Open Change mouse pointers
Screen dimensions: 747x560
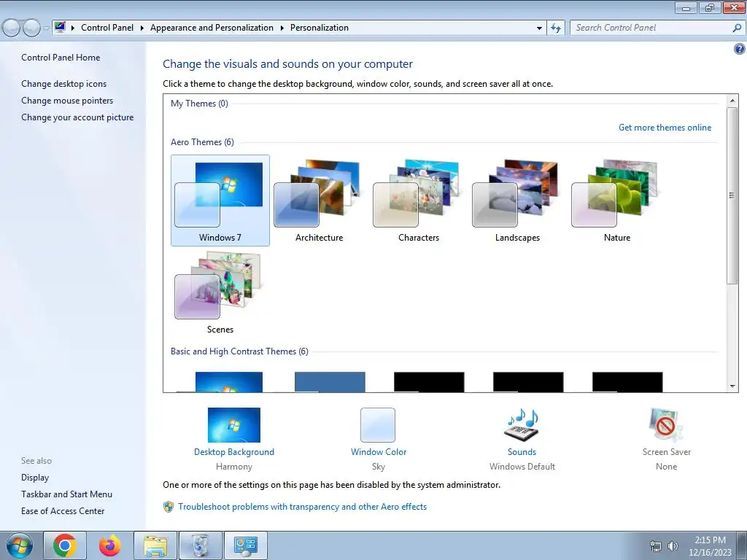[67, 101]
